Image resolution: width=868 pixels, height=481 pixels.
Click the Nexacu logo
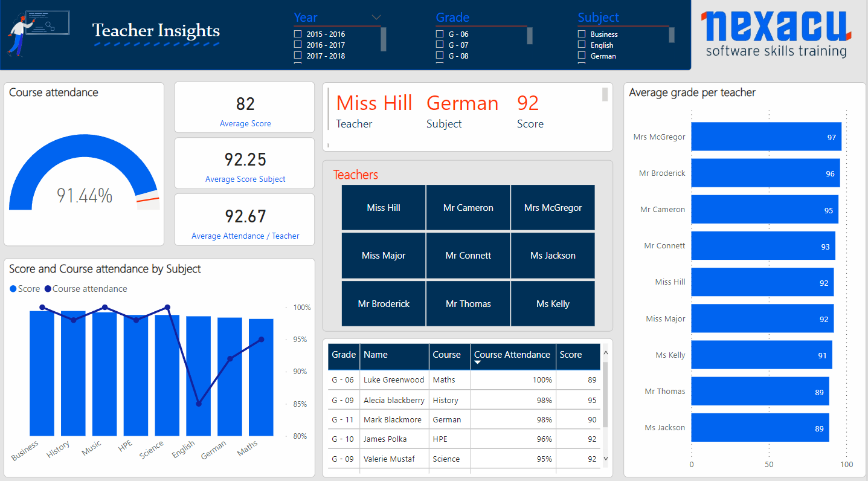(776, 34)
